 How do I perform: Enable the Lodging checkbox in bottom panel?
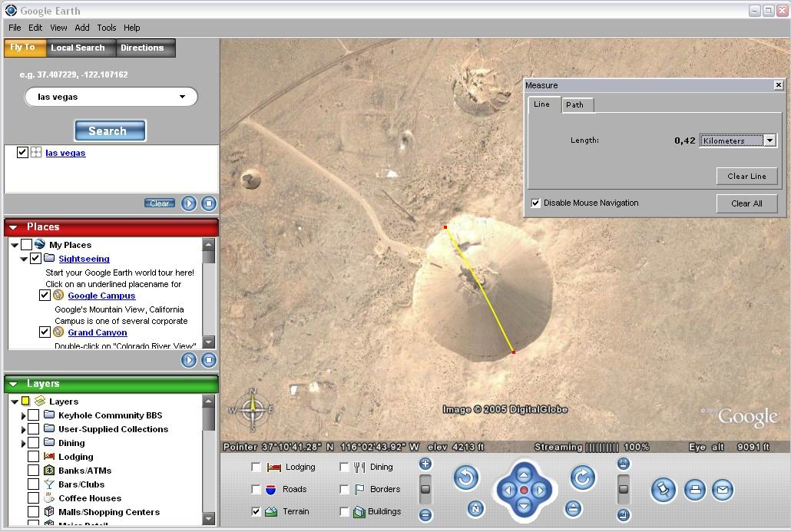click(x=256, y=467)
